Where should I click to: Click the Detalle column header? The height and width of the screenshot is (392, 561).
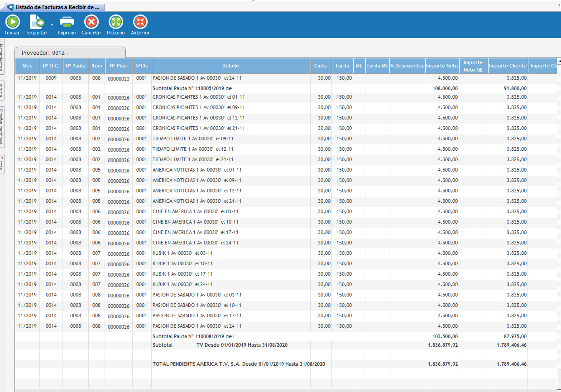point(230,66)
